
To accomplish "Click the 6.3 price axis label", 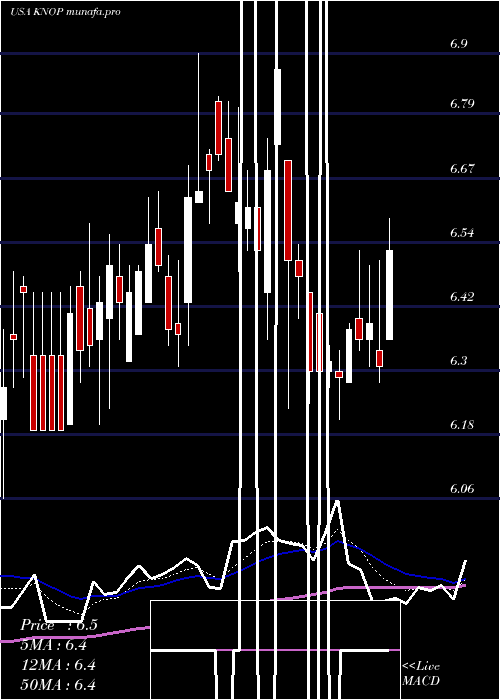I will click(458, 361).
